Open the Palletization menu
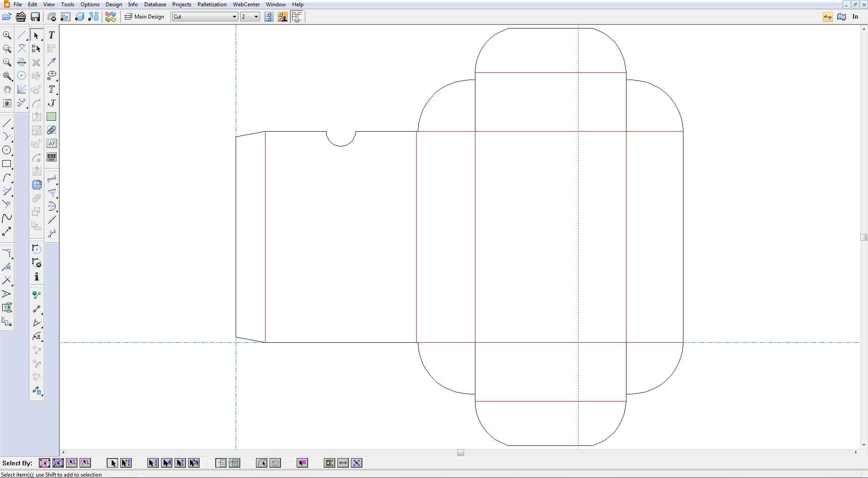The image size is (868, 478). pyautogui.click(x=212, y=5)
